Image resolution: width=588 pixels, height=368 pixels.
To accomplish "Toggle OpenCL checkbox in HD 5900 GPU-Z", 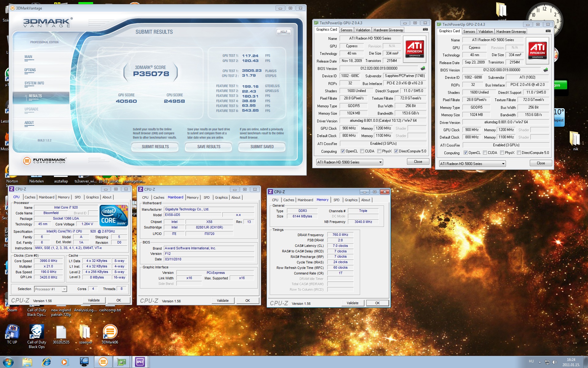I will click(343, 151).
